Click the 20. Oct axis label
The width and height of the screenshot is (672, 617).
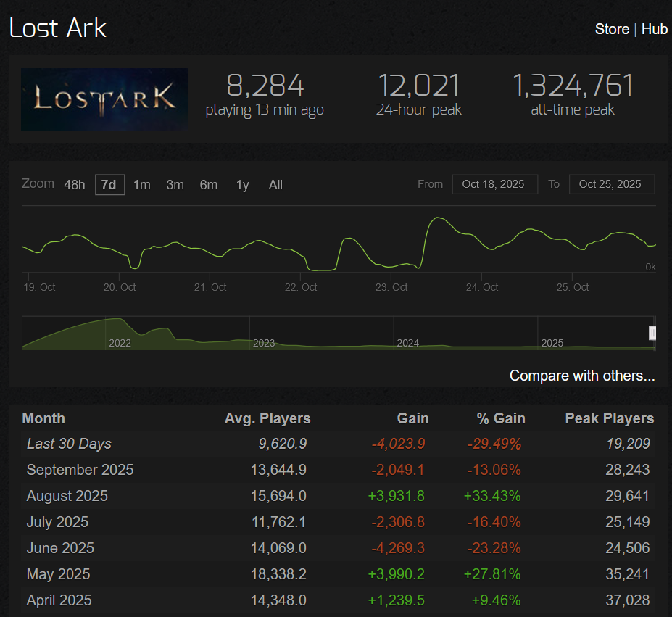120,287
